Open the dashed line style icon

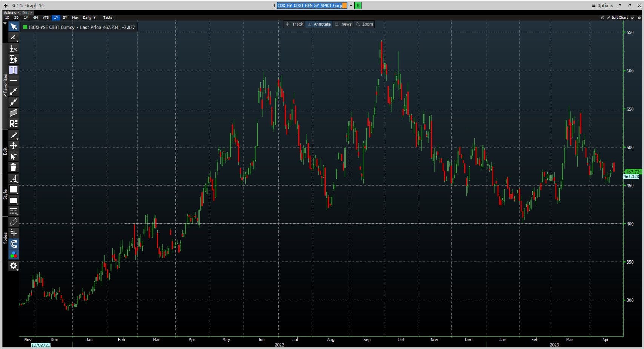(x=13, y=211)
